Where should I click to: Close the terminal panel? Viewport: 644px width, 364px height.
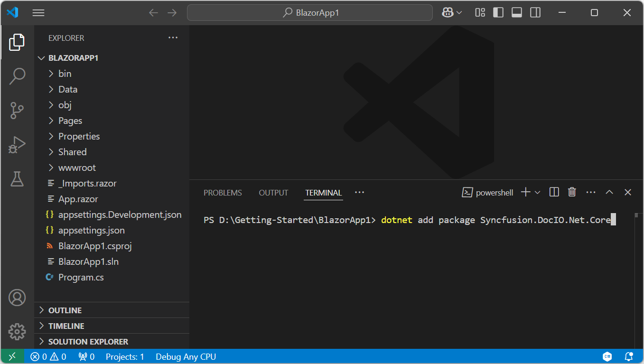click(x=628, y=192)
